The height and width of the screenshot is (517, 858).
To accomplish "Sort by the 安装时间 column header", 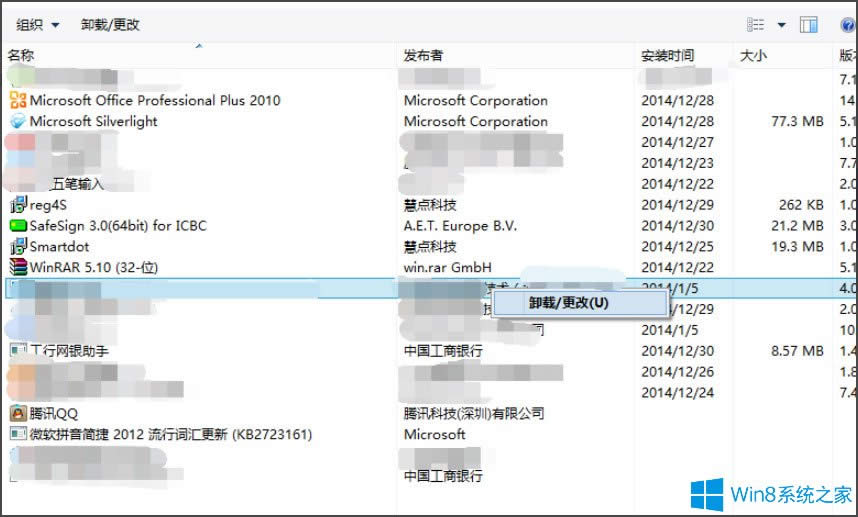I will tap(668, 55).
